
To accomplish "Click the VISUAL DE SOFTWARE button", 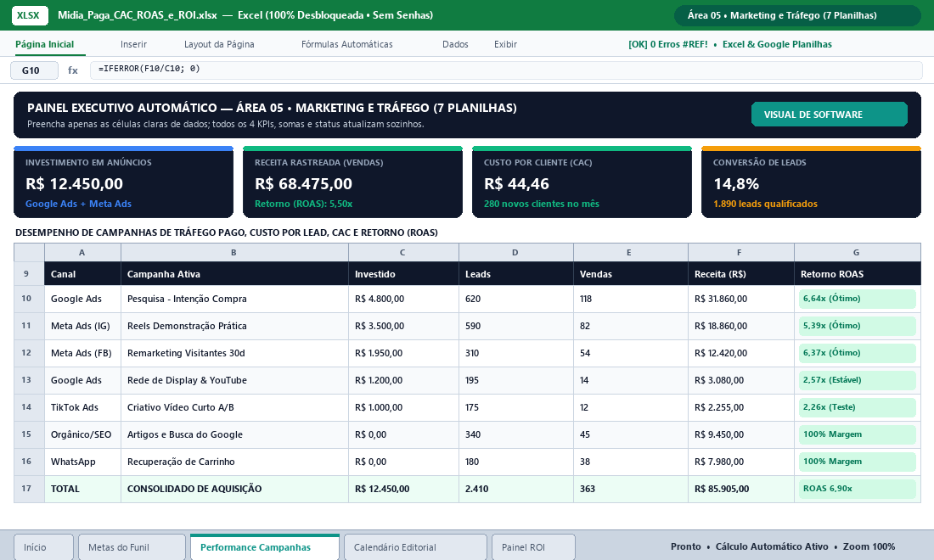I will (830, 115).
